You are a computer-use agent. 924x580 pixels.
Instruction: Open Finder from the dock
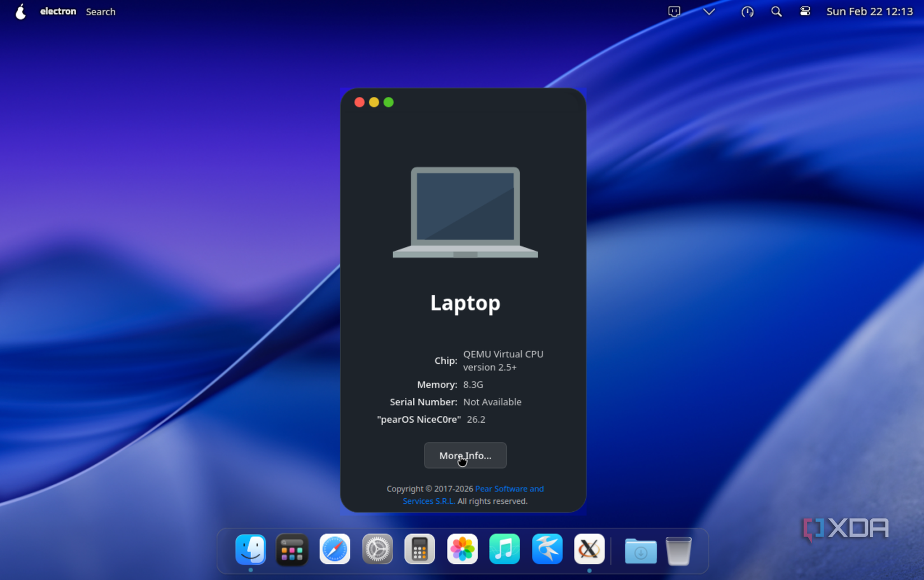pos(250,549)
